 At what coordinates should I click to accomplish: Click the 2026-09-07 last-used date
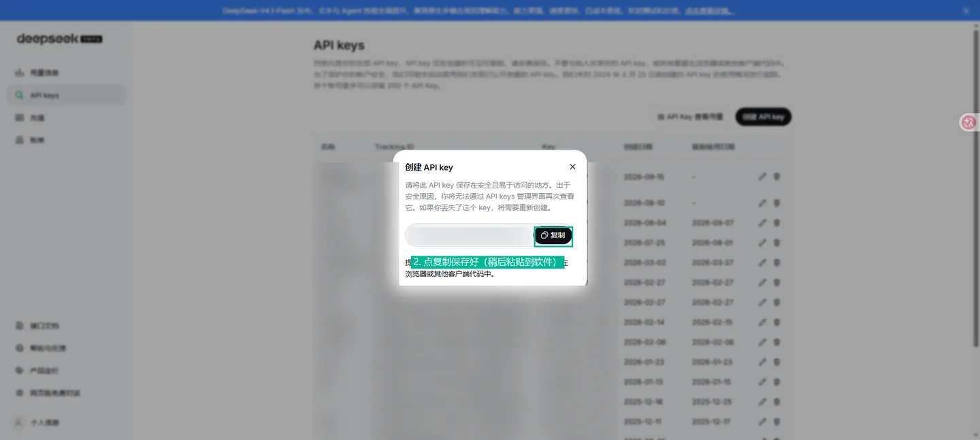click(713, 223)
